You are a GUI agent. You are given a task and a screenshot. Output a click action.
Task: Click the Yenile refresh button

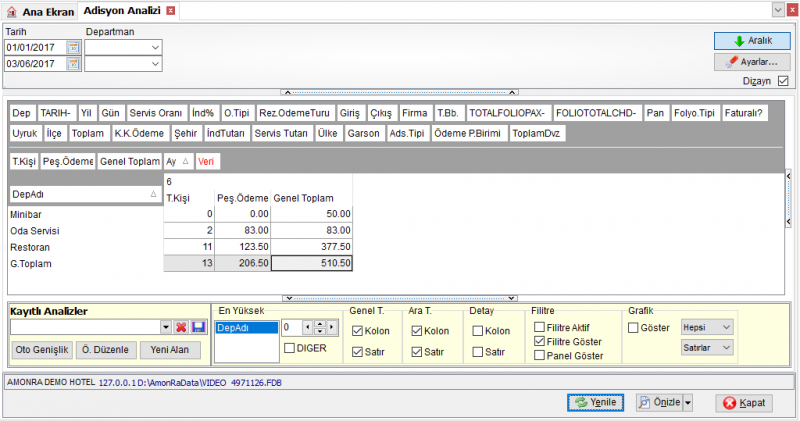click(x=595, y=402)
